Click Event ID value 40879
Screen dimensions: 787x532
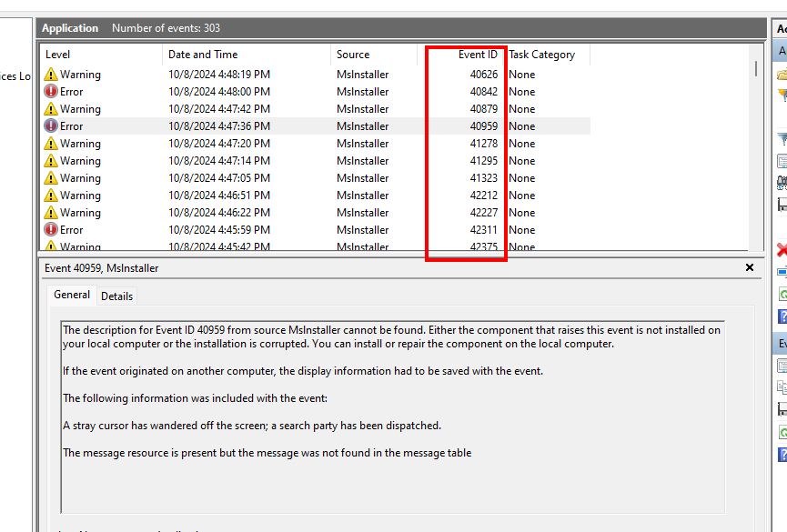coord(484,109)
